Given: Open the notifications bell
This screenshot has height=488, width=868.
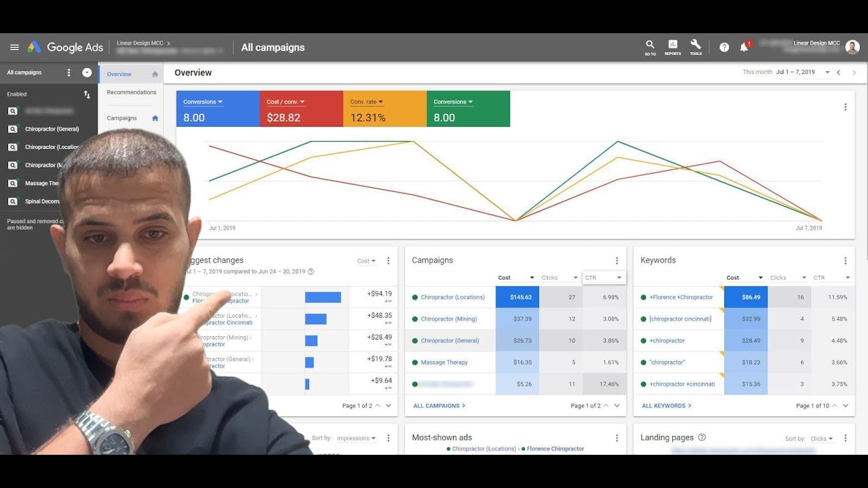Looking at the screenshot, I should (x=744, y=47).
